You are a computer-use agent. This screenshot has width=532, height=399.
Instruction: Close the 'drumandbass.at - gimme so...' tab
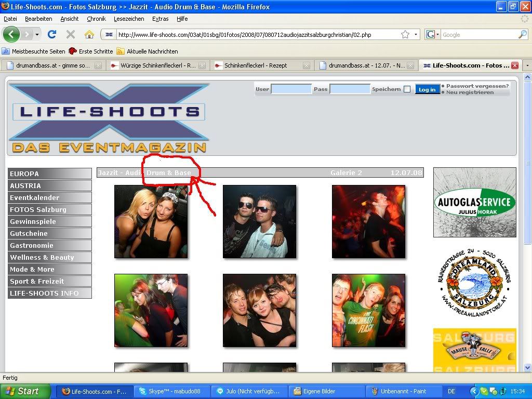tap(98, 65)
